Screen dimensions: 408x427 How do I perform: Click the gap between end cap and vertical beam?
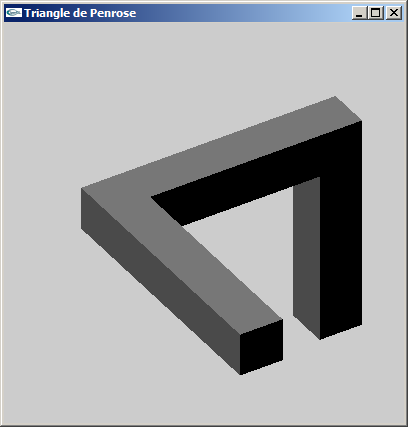coord(288,337)
